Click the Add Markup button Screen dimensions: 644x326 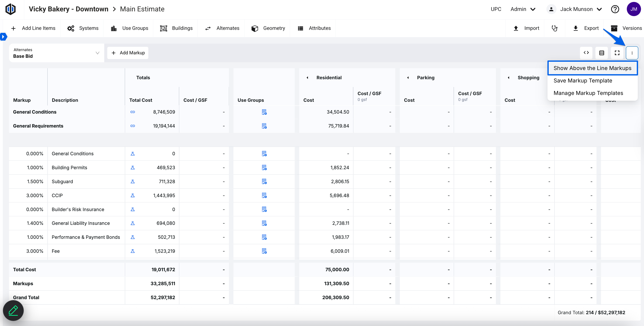tap(128, 53)
